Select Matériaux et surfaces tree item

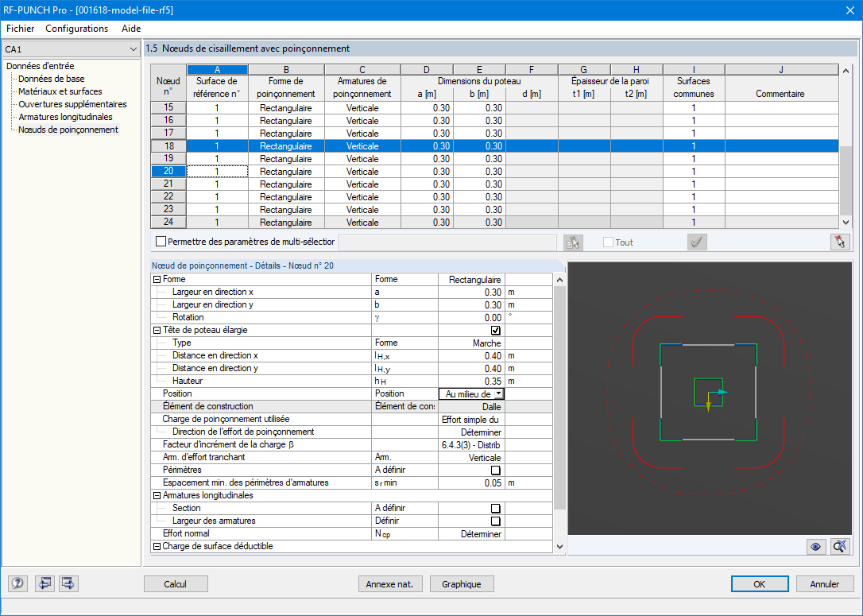[x=60, y=91]
